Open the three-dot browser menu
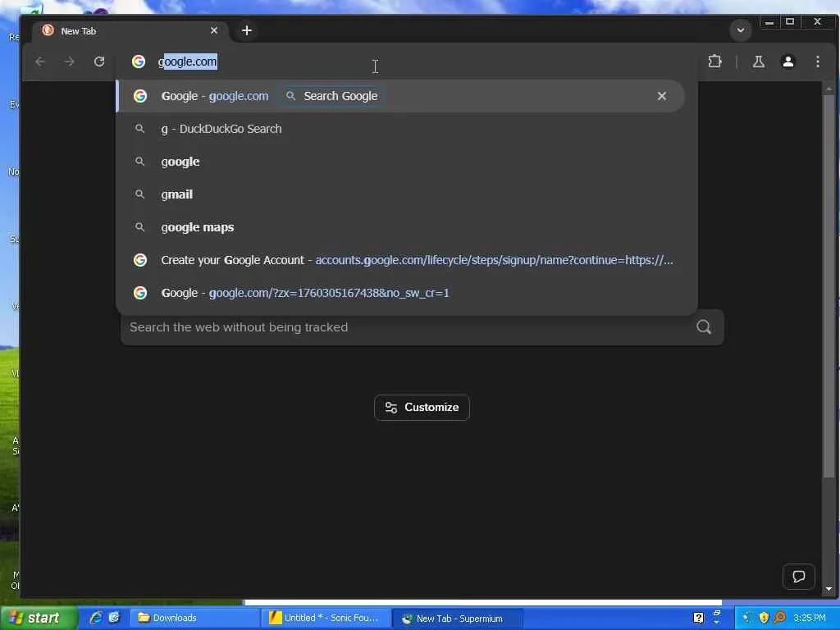Screen dimensions: 840x630 click(818, 62)
